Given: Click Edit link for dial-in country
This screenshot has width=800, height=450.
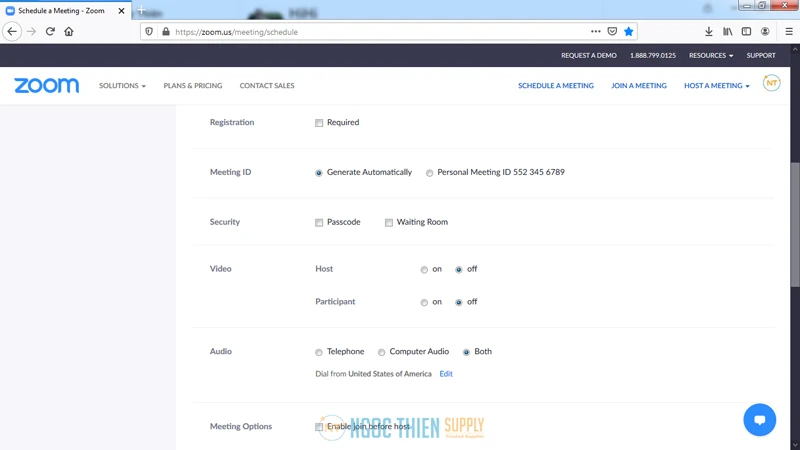Looking at the screenshot, I should (x=446, y=374).
